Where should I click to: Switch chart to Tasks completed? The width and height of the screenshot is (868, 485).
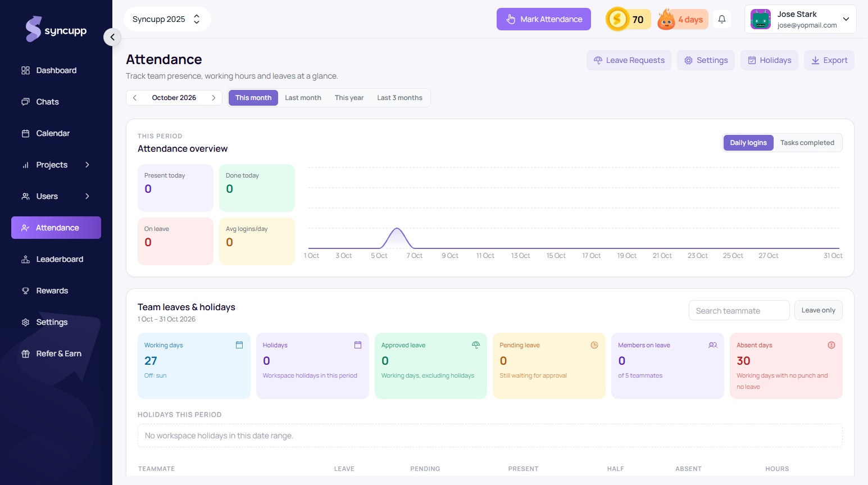pos(807,143)
